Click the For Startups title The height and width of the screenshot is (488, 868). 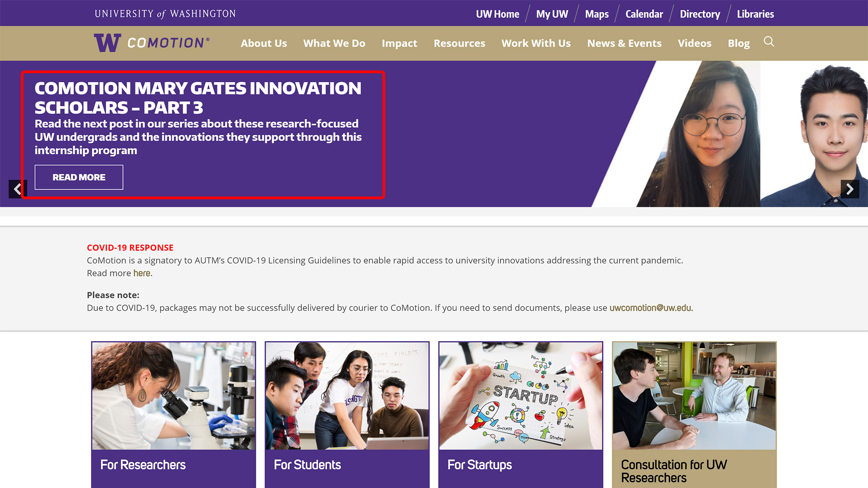[x=480, y=465]
